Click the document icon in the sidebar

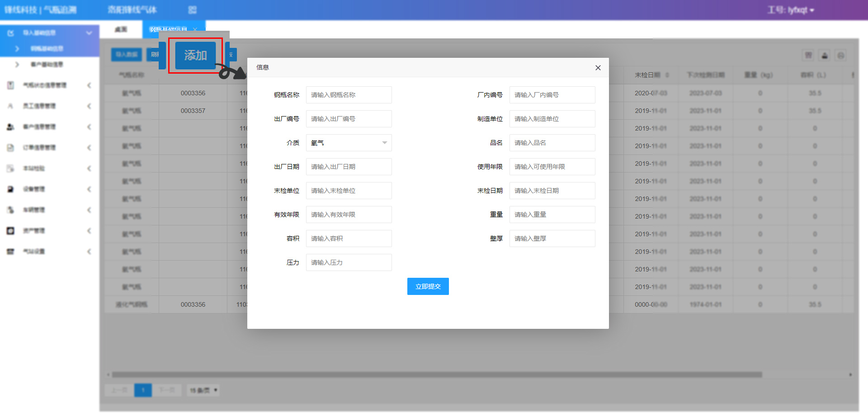pyautogui.click(x=10, y=148)
